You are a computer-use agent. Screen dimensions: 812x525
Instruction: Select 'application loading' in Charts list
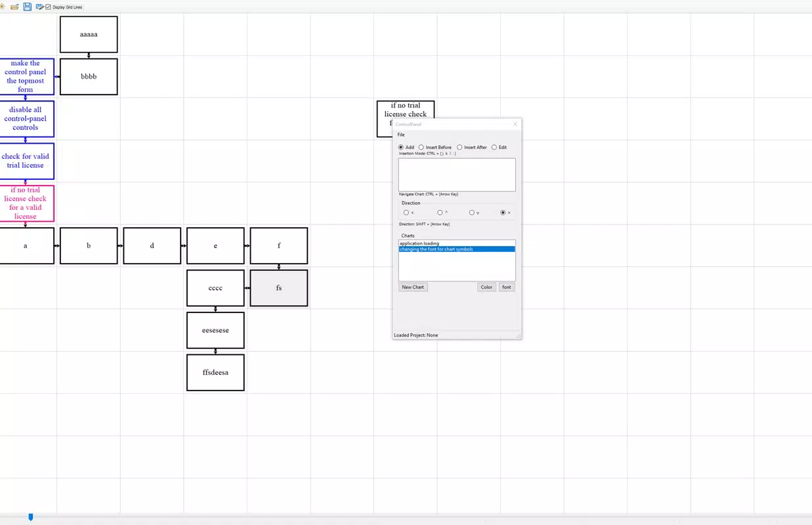pos(457,243)
